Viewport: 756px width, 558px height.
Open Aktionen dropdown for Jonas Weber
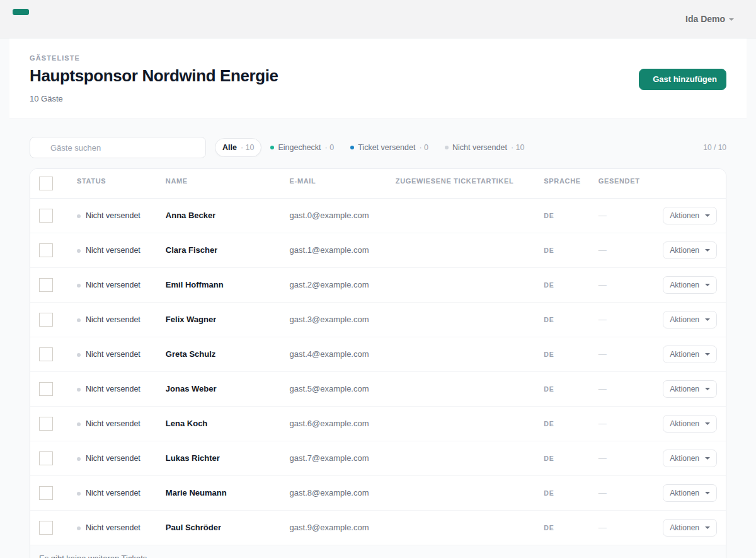pos(690,389)
